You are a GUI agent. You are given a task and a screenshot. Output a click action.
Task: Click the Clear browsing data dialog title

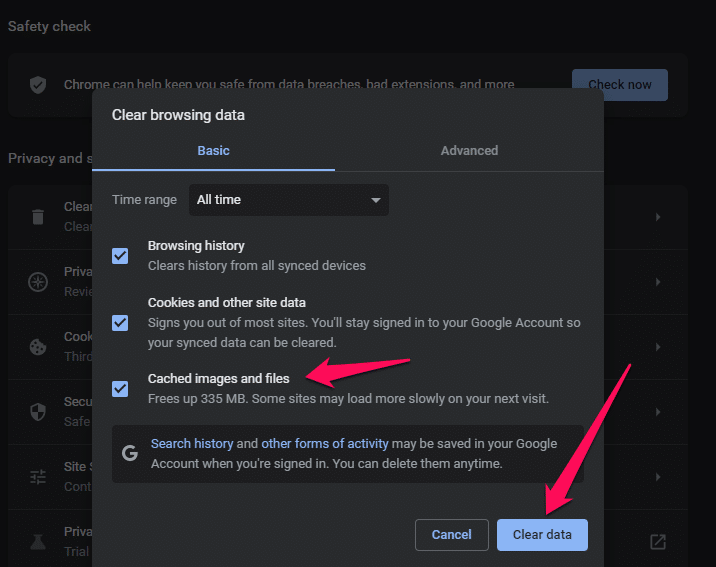pyautogui.click(x=178, y=115)
